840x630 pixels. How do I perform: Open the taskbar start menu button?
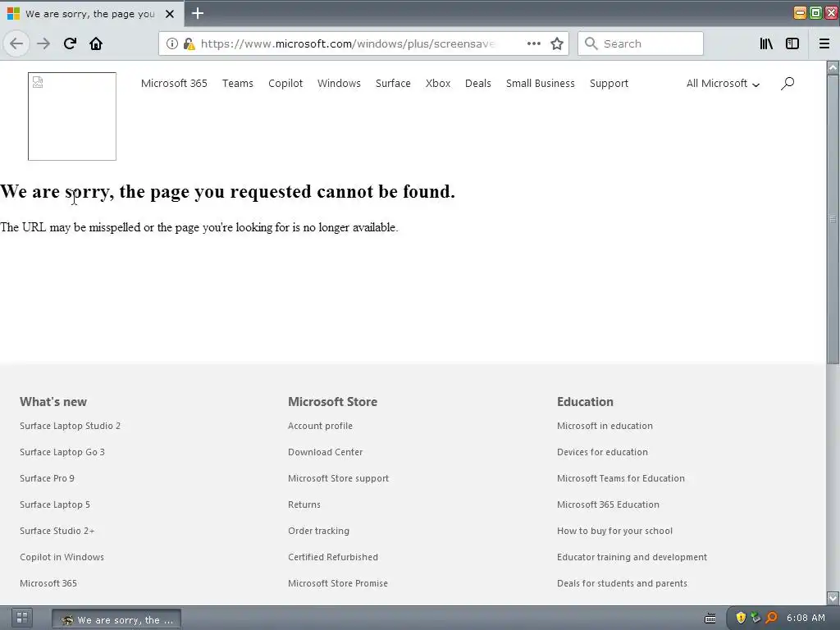(22, 619)
